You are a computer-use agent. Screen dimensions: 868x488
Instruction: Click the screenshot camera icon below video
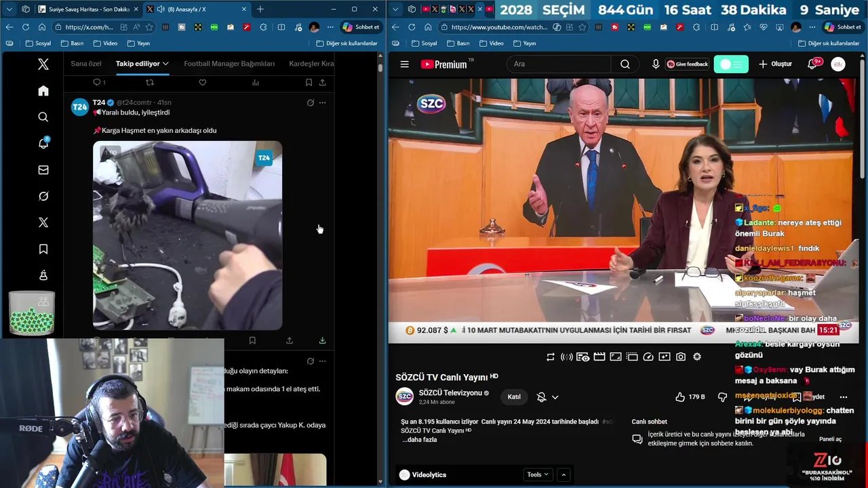[x=680, y=357]
